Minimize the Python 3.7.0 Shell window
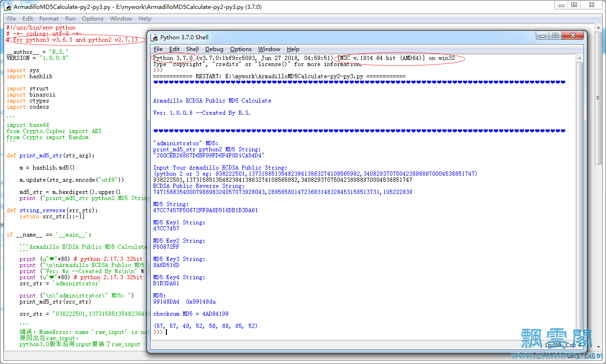Screen dimensions: 606x364 (543, 36)
